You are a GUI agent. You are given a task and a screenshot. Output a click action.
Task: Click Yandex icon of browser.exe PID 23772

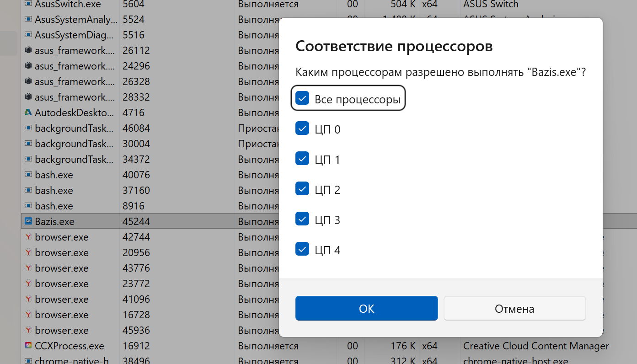[28, 284]
